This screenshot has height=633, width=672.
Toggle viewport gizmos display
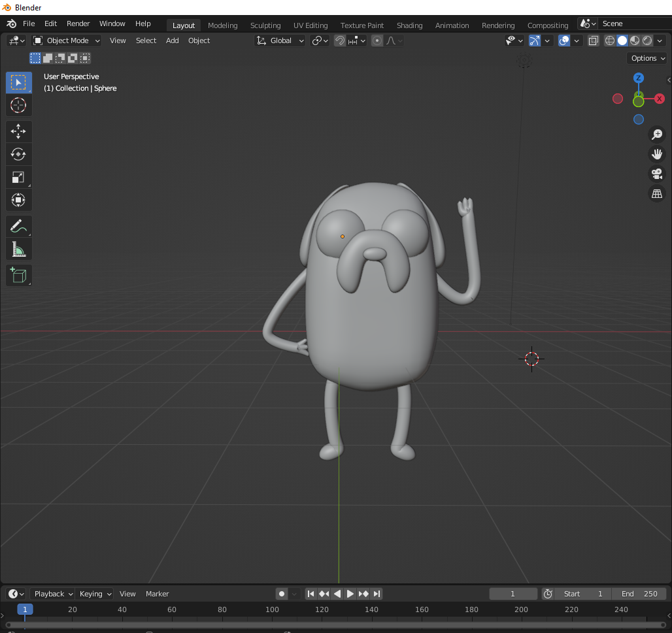click(x=535, y=41)
